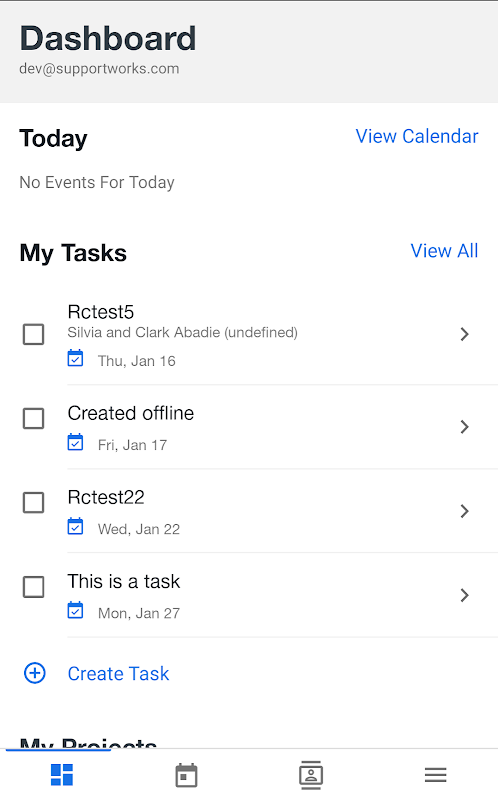The height and width of the screenshot is (800, 498).
Task: Open the calendar tab icon
Action: tap(186, 775)
